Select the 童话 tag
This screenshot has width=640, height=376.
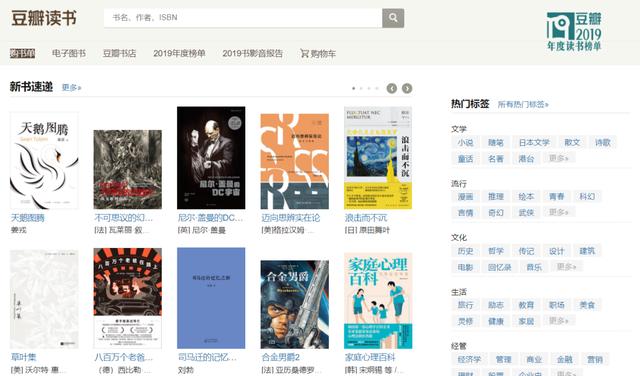tap(465, 159)
